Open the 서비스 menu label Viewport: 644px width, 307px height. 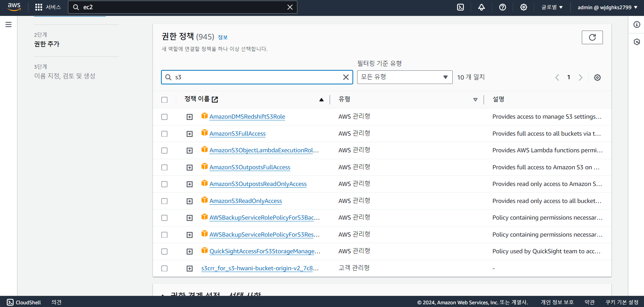[x=53, y=7]
